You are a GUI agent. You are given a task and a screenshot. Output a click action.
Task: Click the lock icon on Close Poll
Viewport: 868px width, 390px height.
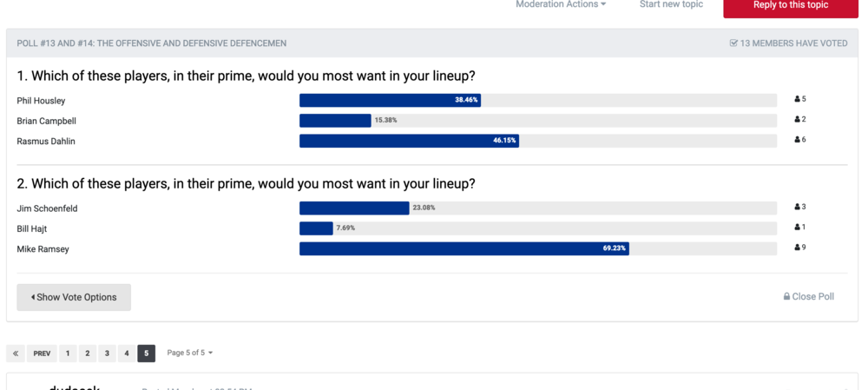(786, 296)
